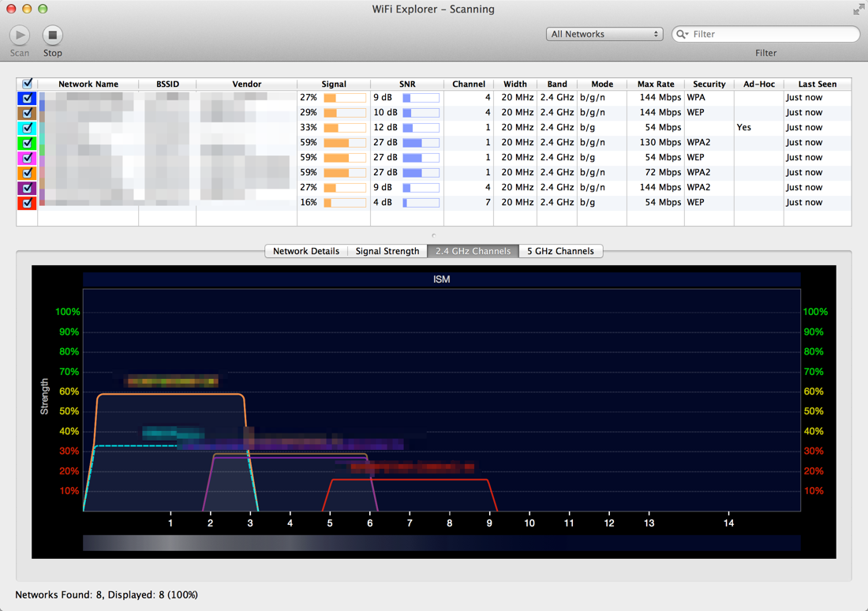
Task: Select the 2.4 GHz Channels tab
Action: coord(473,251)
